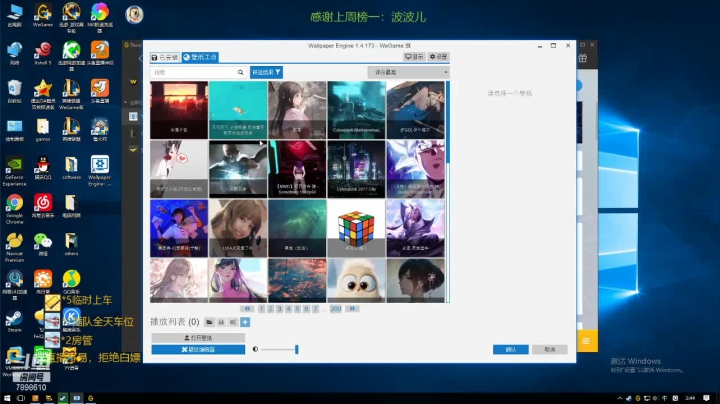Select the Cyberpunk 2077 City wallpaper
Image resolution: width=720 pixels, height=404 pixels.
356,169
